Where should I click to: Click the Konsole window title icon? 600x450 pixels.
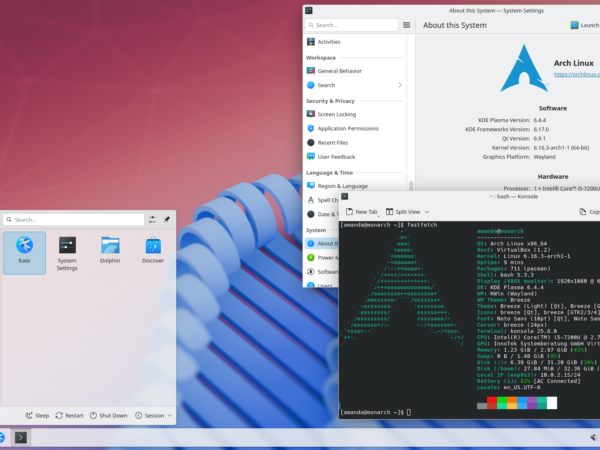(344, 196)
